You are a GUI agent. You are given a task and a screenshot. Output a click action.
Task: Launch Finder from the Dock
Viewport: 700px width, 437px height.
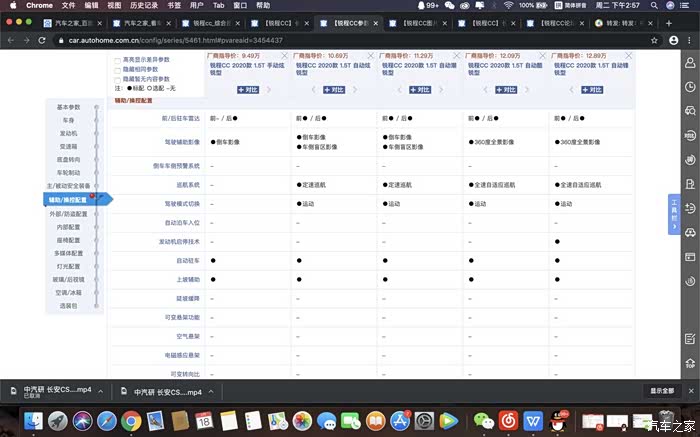33,422
